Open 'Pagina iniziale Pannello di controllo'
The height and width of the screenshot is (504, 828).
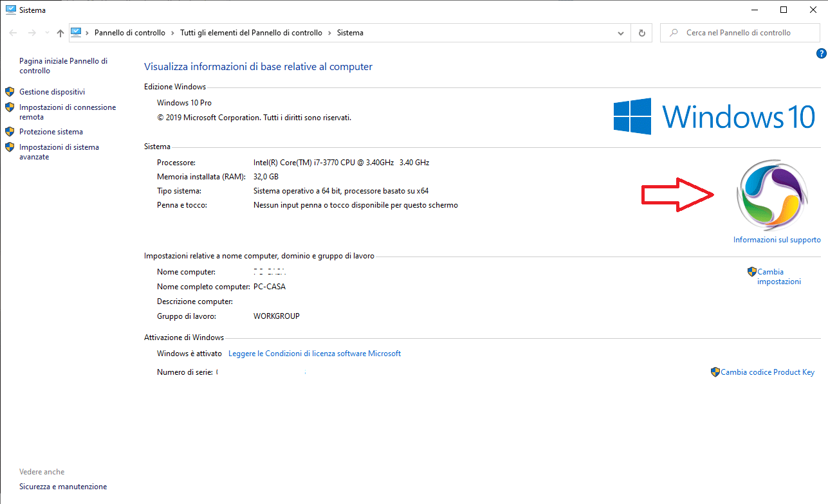63,66
